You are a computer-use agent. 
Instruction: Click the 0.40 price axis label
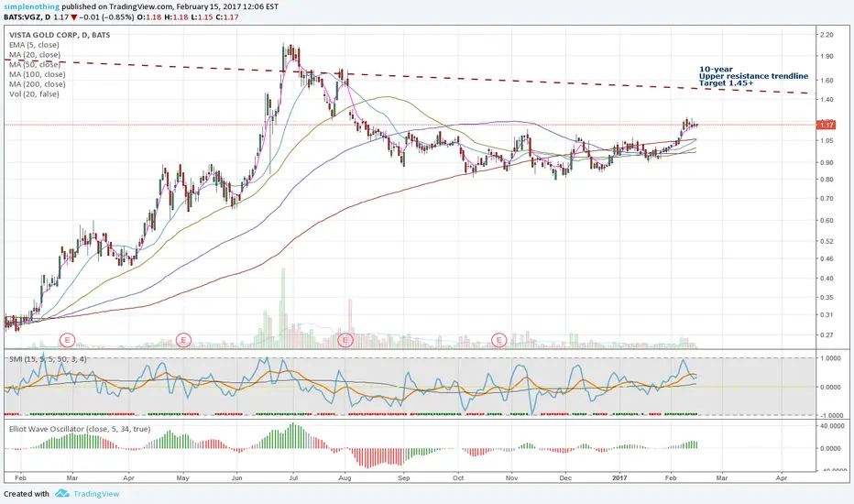827,279
